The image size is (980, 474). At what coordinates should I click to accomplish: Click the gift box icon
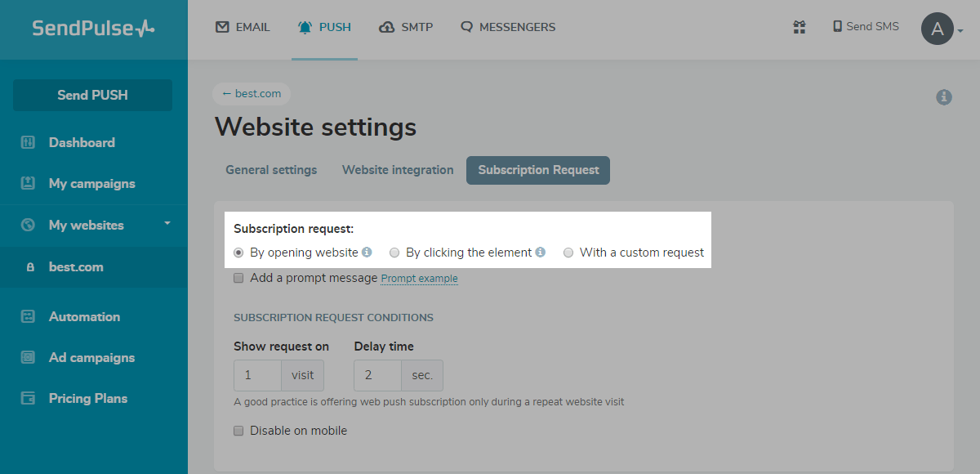pyautogui.click(x=800, y=27)
